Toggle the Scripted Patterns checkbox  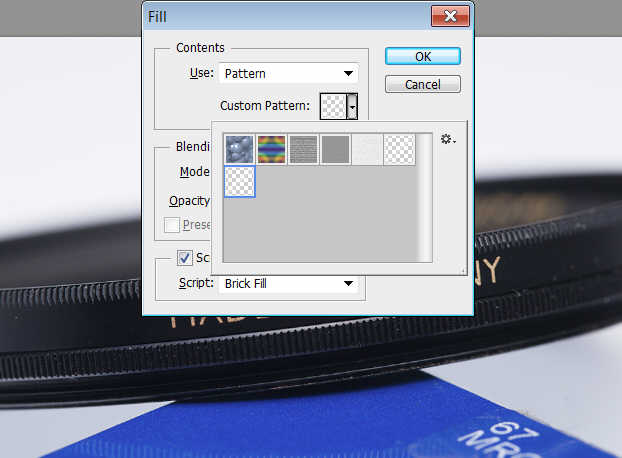tap(184, 258)
